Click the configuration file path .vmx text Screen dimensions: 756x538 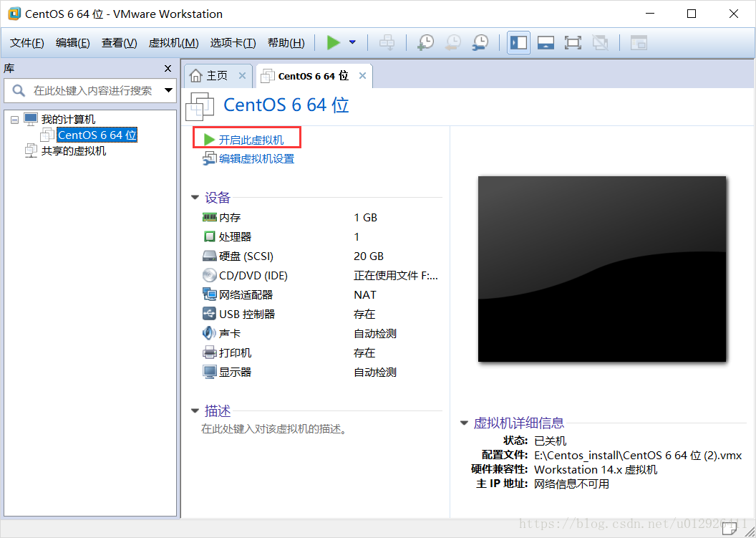click(x=638, y=455)
